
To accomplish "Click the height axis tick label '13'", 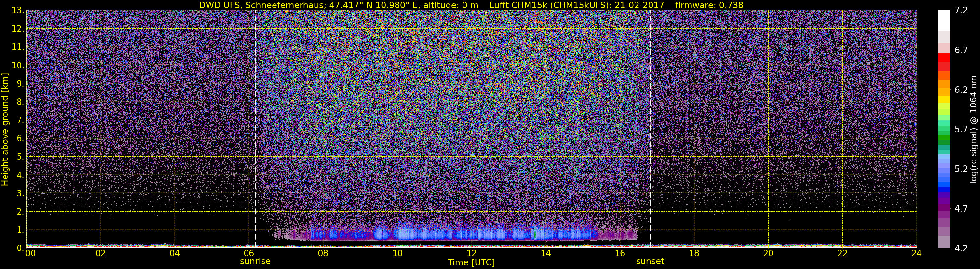I will pyautogui.click(x=18, y=11).
